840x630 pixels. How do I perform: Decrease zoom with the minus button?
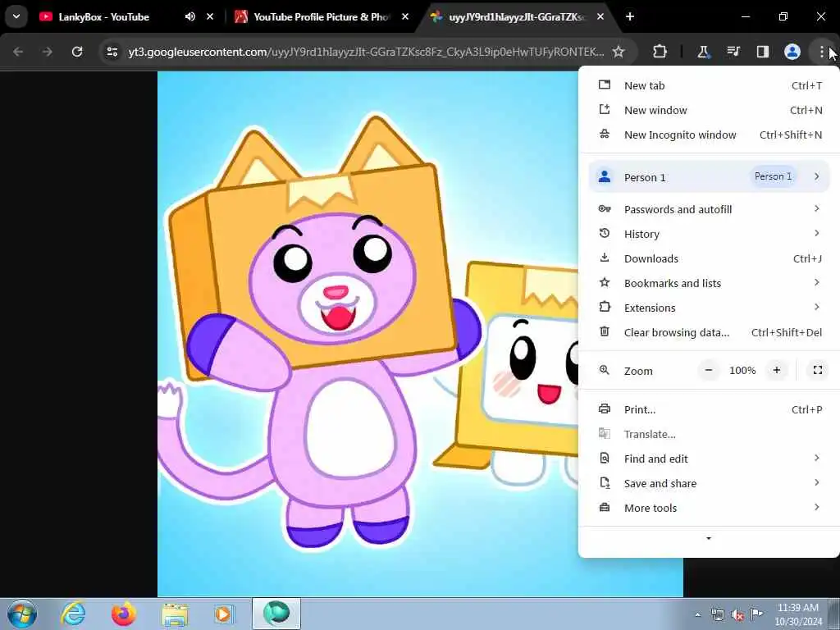click(x=709, y=370)
